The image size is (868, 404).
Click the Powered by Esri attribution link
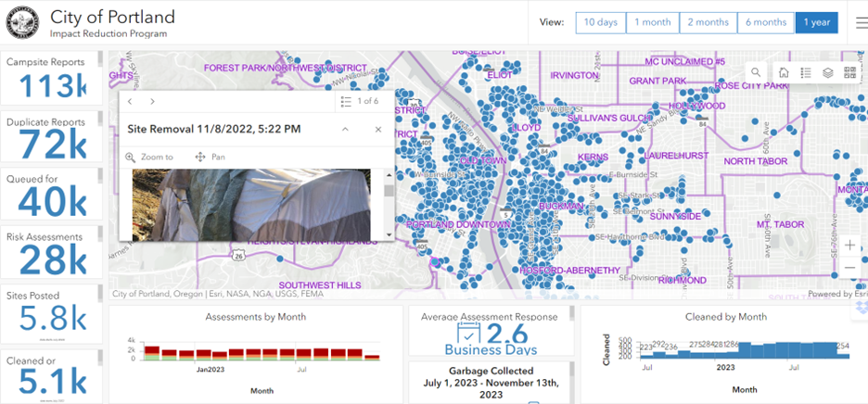[837, 294]
